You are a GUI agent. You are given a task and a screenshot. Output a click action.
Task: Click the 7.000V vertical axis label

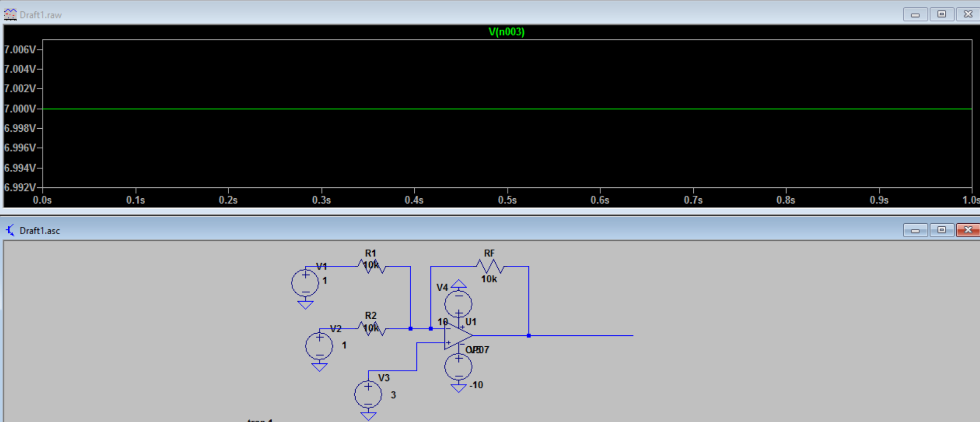pyautogui.click(x=20, y=108)
